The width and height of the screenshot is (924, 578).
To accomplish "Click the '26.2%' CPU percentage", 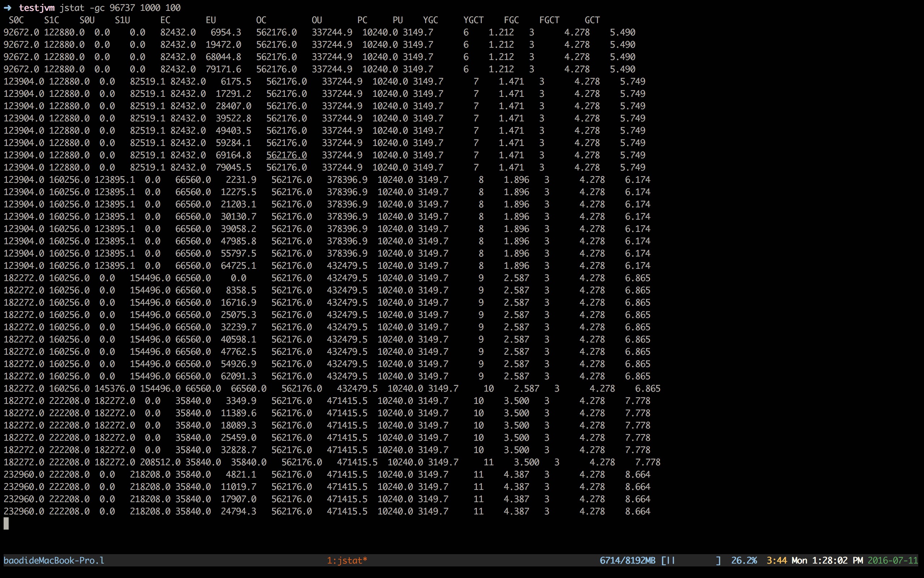I will 744,560.
